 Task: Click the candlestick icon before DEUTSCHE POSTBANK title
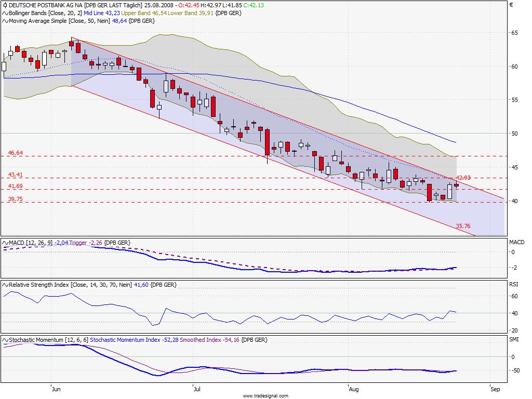click(5, 5)
